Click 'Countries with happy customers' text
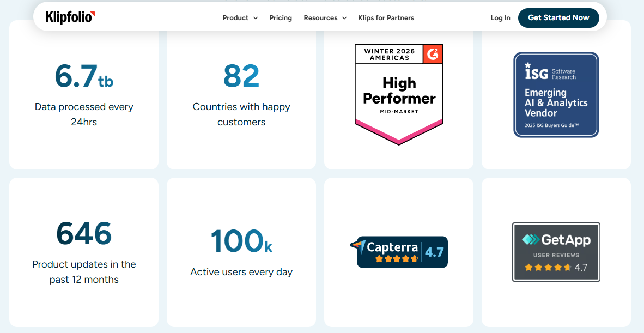Image resolution: width=644 pixels, height=333 pixels. pos(241,114)
